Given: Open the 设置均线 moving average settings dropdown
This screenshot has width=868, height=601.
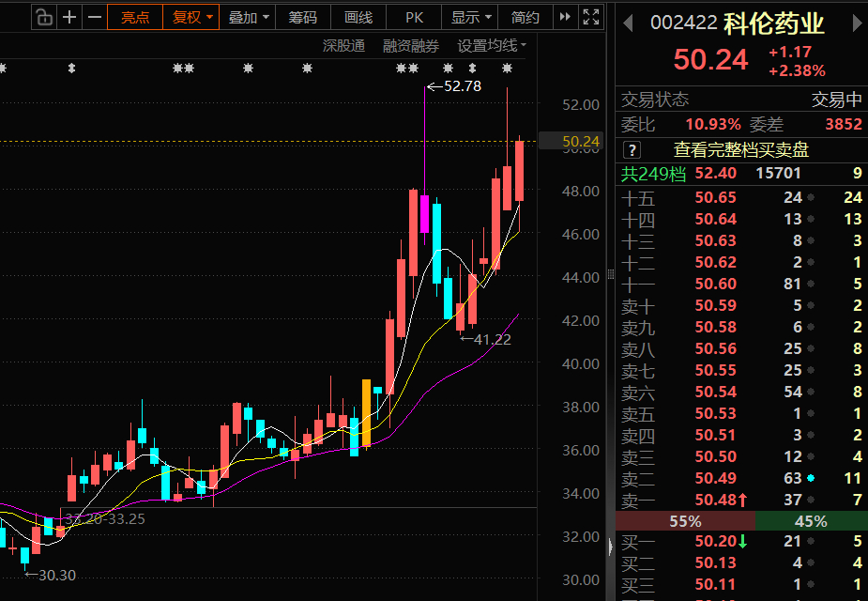Looking at the screenshot, I should [492, 46].
